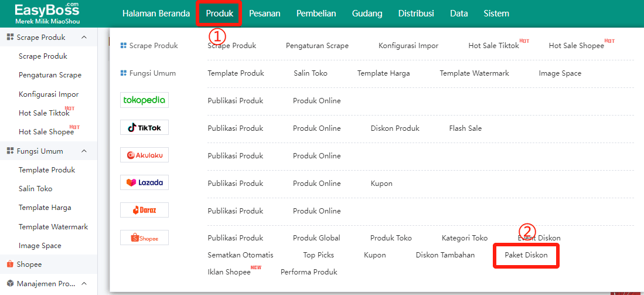Image resolution: width=644 pixels, height=295 pixels.
Task: Open Hot Sale Shopee in the dropdown menu
Action: (576, 46)
